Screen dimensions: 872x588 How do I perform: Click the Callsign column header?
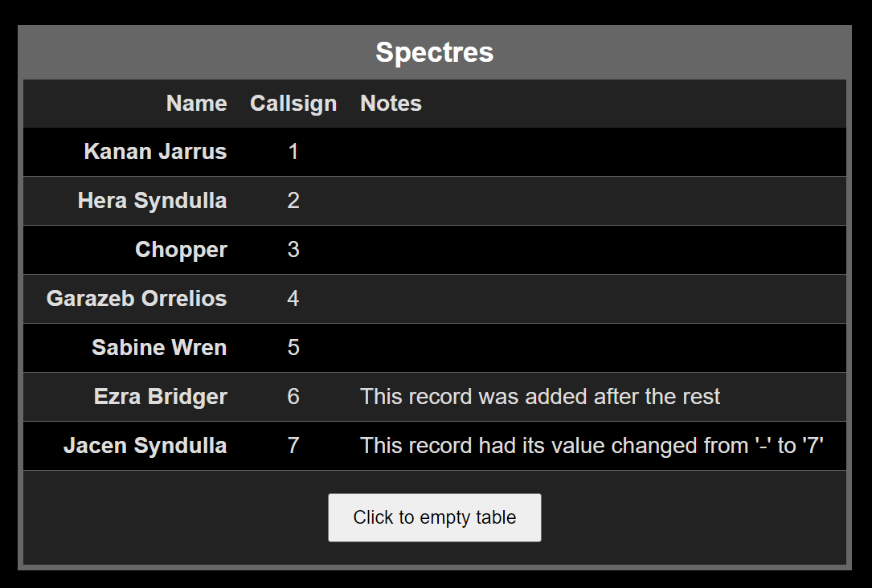pyautogui.click(x=293, y=104)
